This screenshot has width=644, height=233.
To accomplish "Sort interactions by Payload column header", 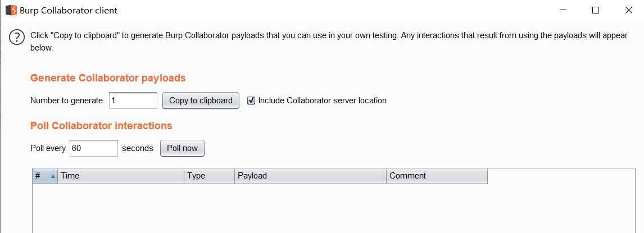I will coord(311,176).
